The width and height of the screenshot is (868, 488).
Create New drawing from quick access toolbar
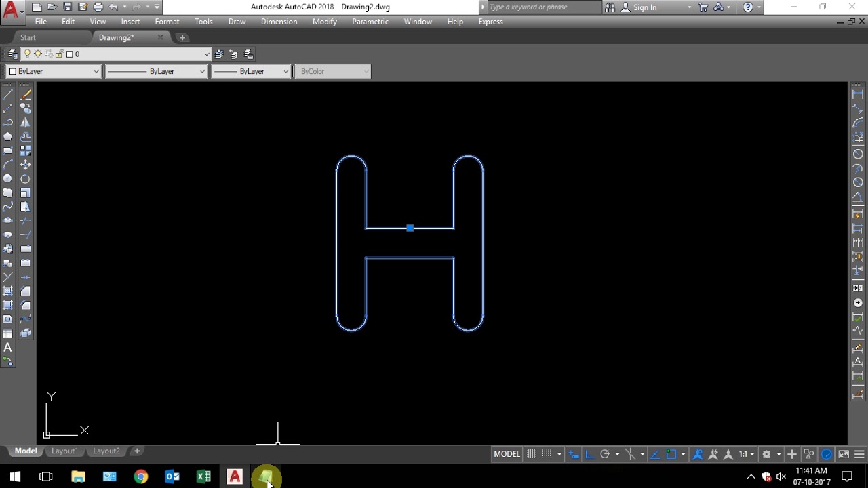37,7
